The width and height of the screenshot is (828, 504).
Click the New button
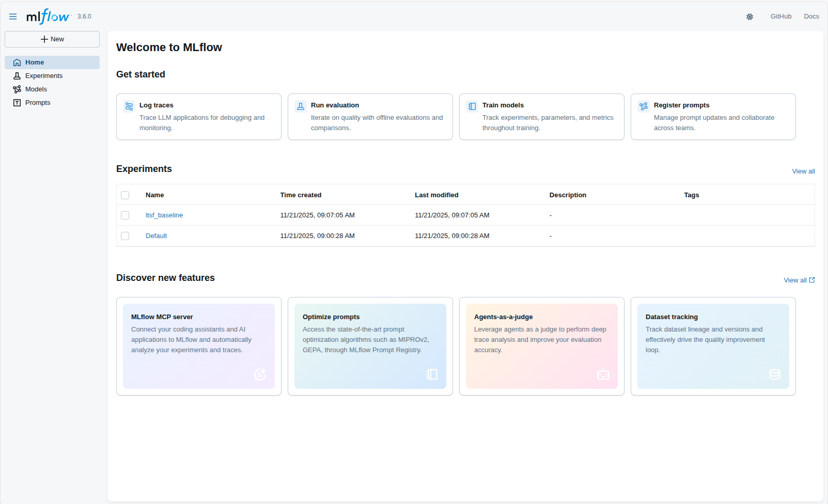click(x=52, y=39)
